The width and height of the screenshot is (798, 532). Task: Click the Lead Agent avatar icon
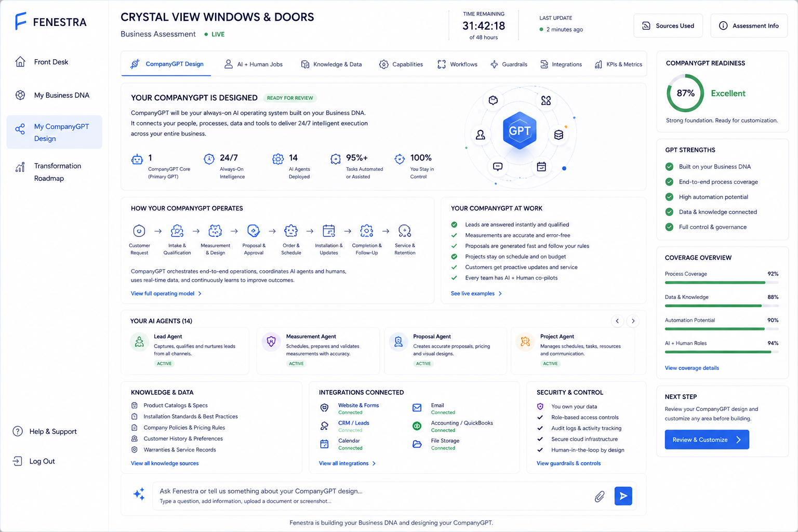(139, 342)
